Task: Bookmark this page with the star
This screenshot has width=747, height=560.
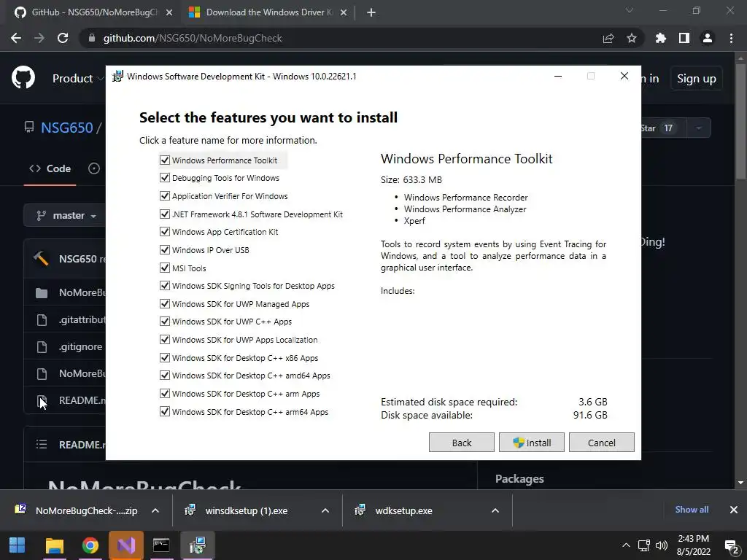Action: point(632,38)
